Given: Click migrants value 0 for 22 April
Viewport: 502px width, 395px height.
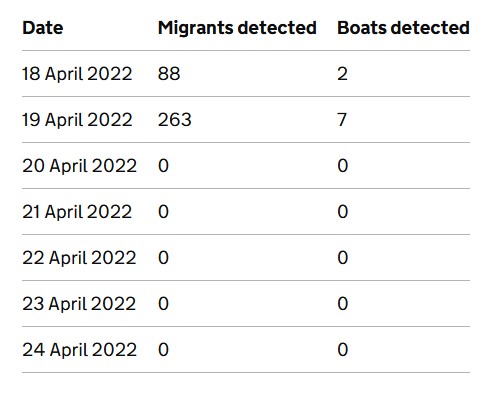Looking at the screenshot, I should click(163, 258).
